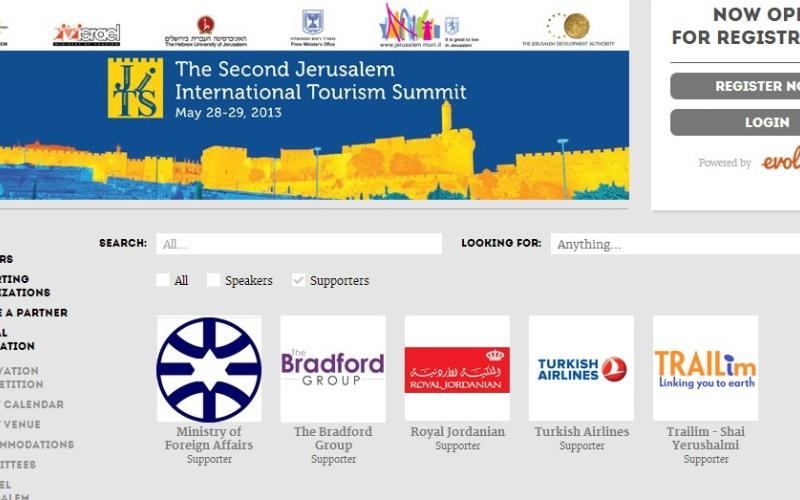Image resolution: width=800 pixels, height=500 pixels.
Task: Uncheck the Supporters filter checkbox
Action: pos(298,281)
